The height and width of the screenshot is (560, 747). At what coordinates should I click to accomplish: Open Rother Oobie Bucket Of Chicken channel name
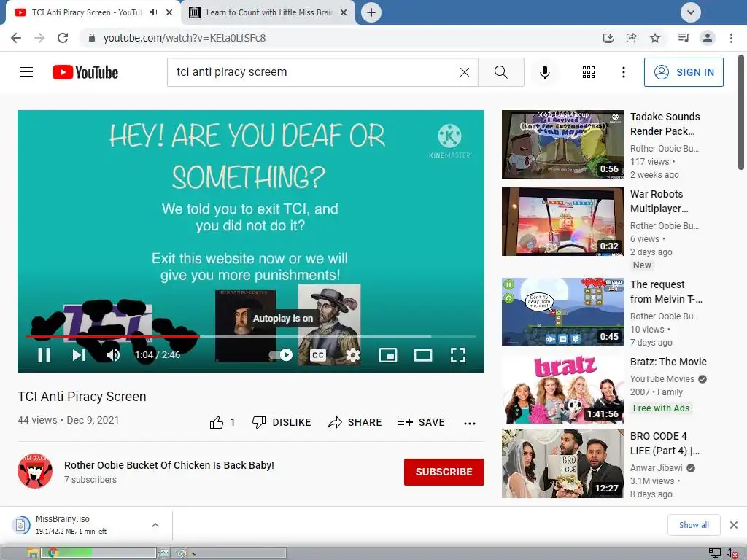coord(169,465)
